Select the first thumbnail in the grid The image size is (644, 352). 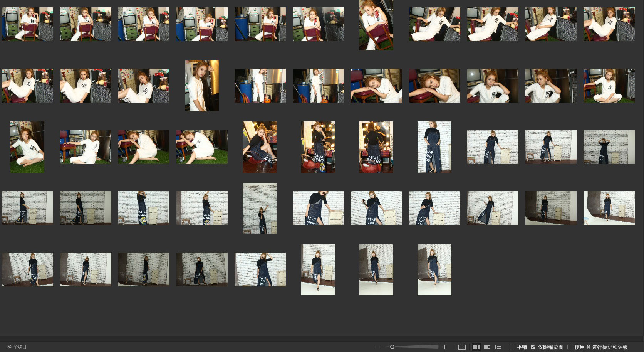[x=27, y=24]
